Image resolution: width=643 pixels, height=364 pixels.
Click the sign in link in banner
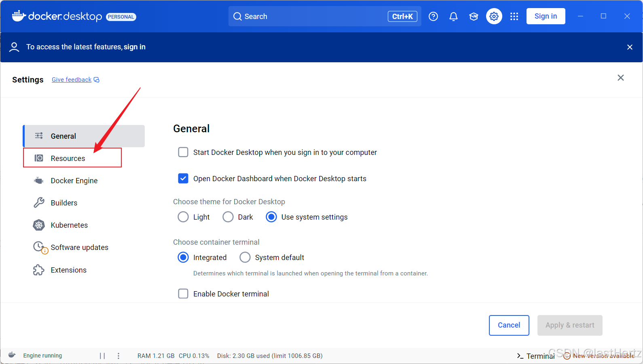pos(135,47)
